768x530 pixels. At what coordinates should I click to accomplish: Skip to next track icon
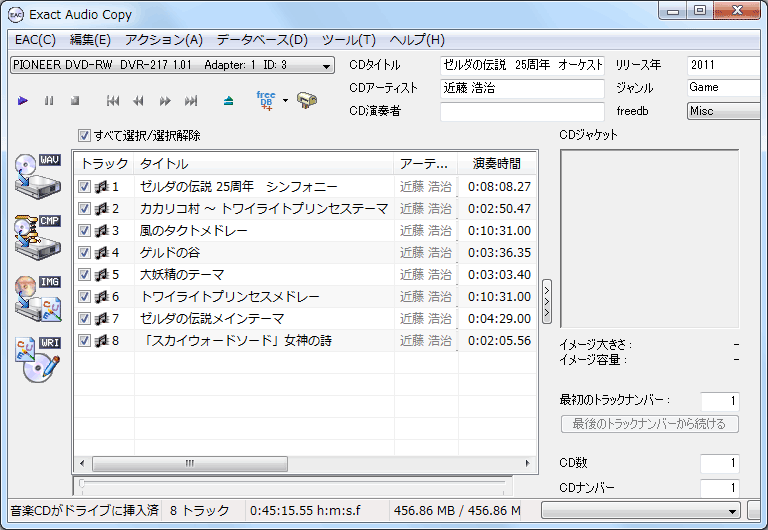pyautogui.click(x=191, y=101)
